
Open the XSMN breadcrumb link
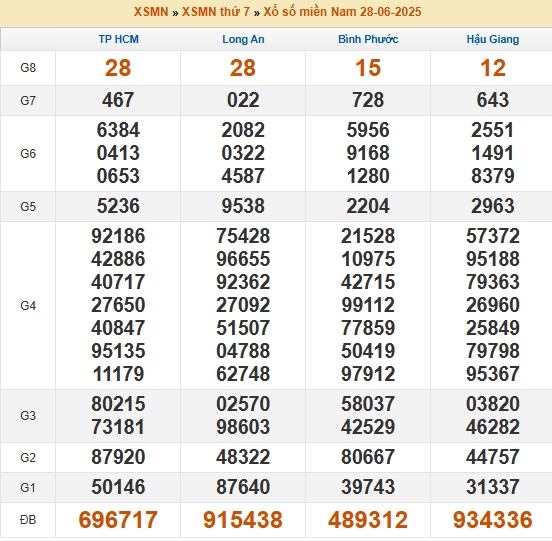click(x=151, y=12)
